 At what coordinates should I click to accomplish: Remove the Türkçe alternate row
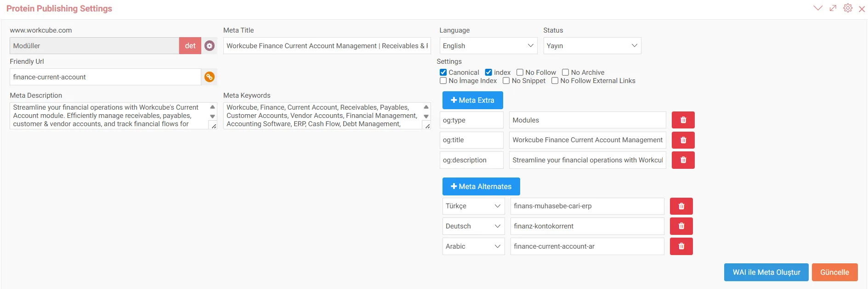tap(681, 206)
